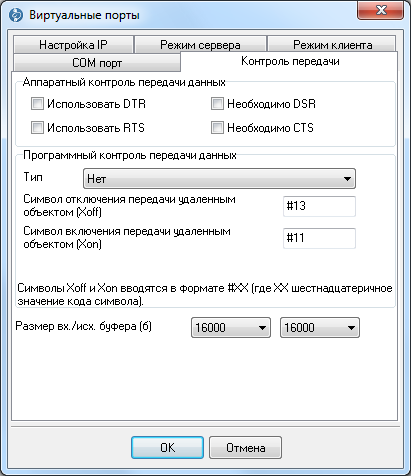Toggle the Необходимо CTS checkbox
Viewport: 411px width, 476px height.
(217, 128)
